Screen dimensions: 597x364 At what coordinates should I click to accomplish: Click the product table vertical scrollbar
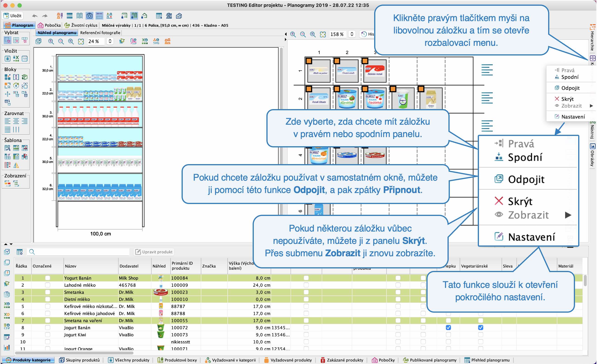585,281
